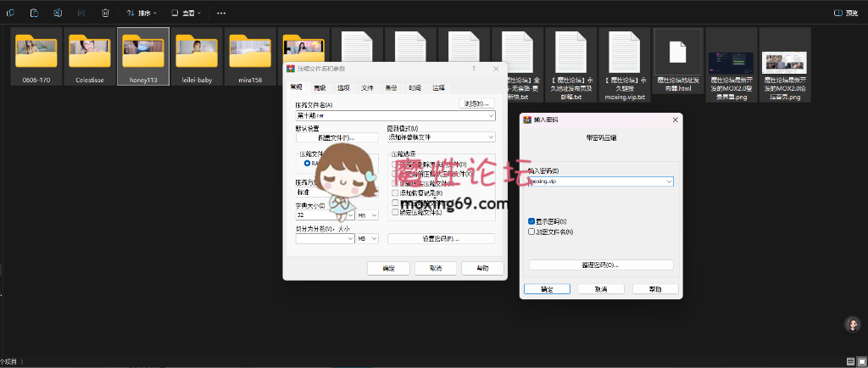Click 帮助 in the password dialog
This screenshot has width=868, height=368.
click(x=655, y=289)
